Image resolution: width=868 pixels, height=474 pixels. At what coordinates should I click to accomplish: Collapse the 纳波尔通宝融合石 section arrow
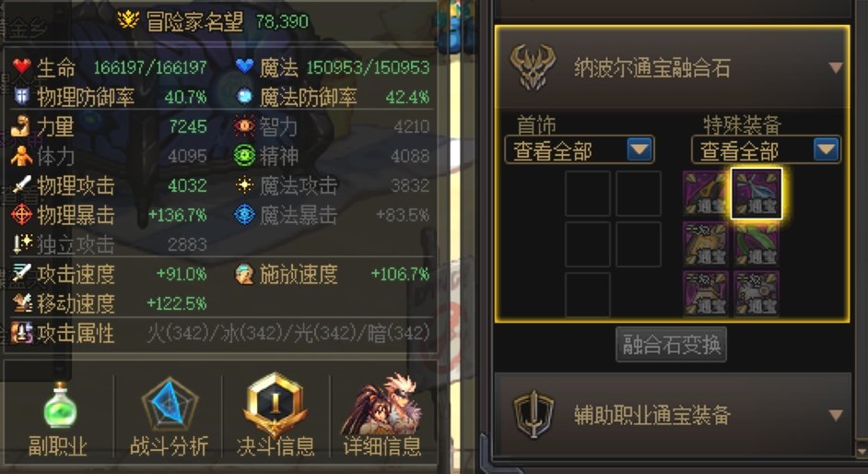[835, 68]
